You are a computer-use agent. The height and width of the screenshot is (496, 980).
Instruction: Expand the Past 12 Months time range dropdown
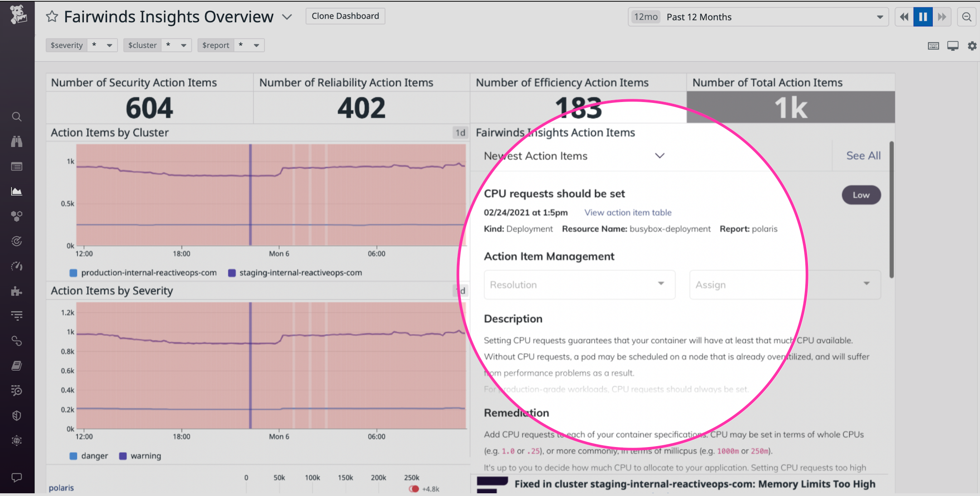(x=879, y=17)
